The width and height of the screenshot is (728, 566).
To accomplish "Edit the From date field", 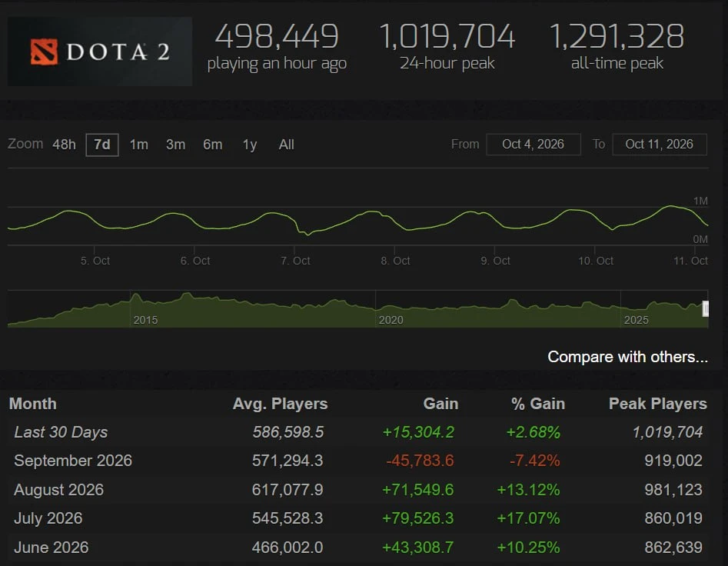I will [x=533, y=145].
